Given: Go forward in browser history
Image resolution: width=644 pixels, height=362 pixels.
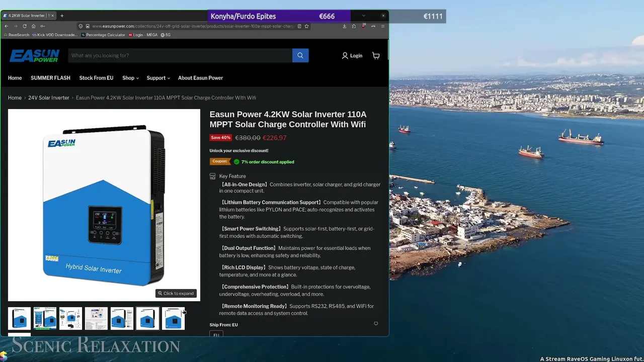Looking at the screenshot, I should point(15,26).
